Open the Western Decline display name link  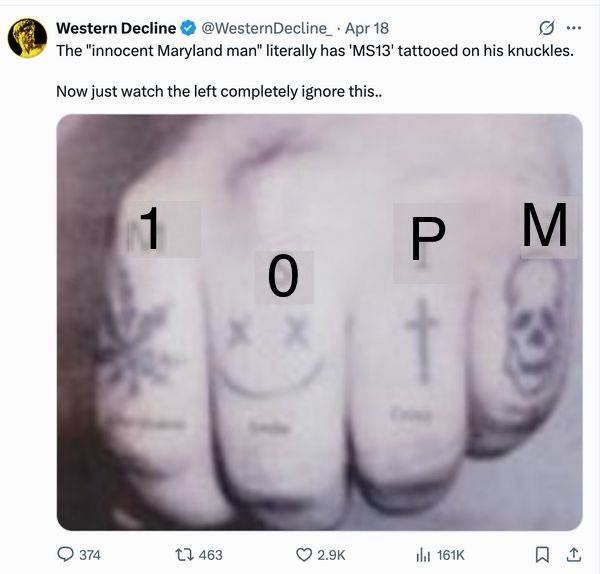pos(115,26)
